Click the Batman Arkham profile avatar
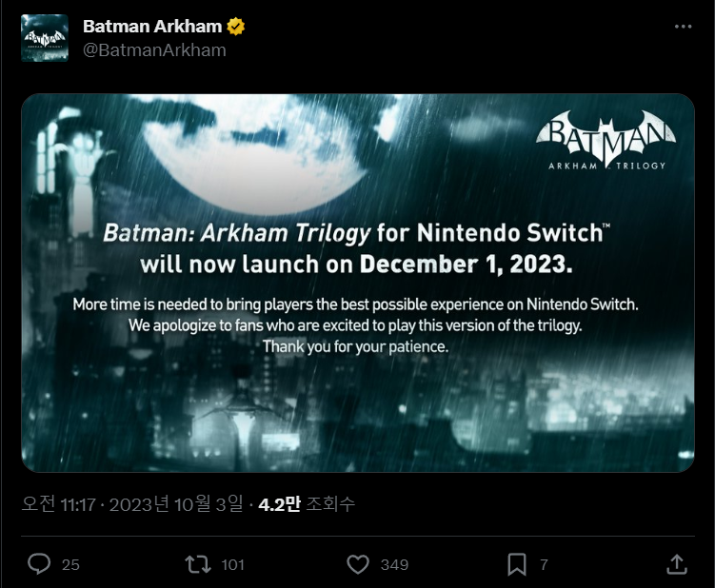 click(x=44, y=38)
